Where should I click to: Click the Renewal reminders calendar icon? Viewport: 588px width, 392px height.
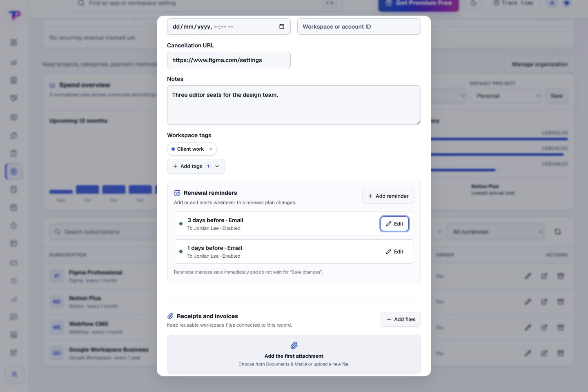[177, 193]
